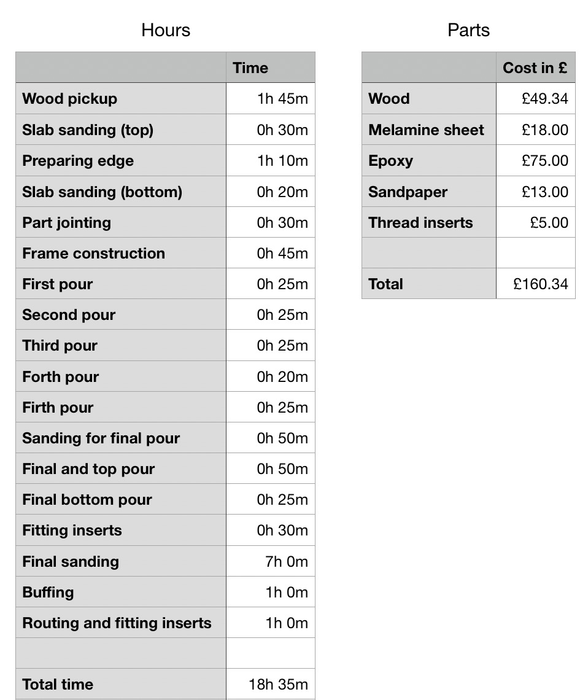Select the Parts total £160.34 cell

click(x=535, y=284)
